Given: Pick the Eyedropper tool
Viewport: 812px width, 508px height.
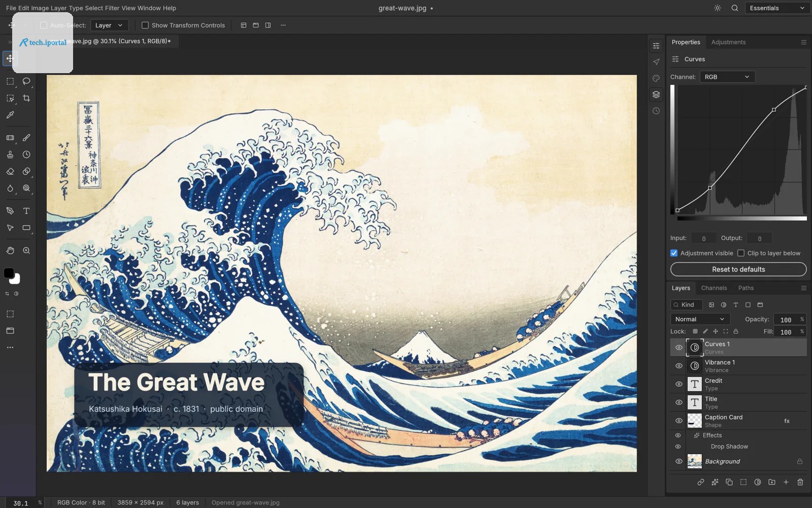Looking at the screenshot, I should click(x=10, y=115).
